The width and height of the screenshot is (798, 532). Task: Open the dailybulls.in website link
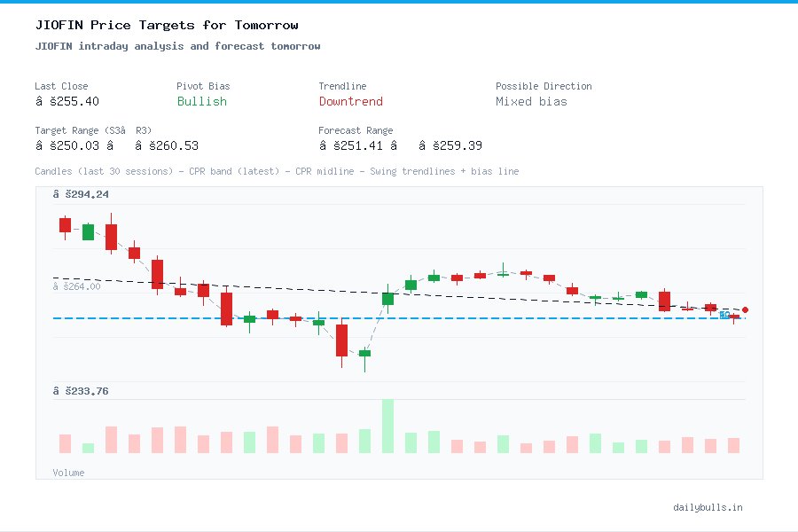(709, 507)
